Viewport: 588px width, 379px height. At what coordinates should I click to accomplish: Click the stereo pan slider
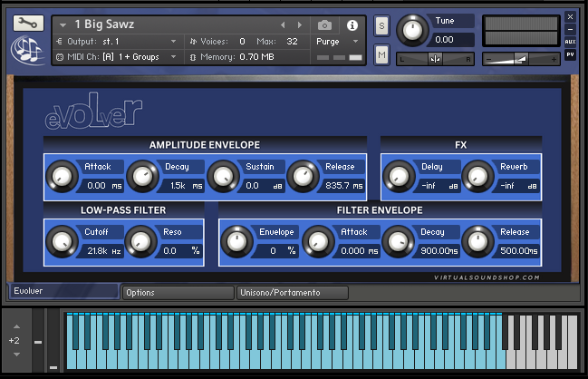coord(437,58)
